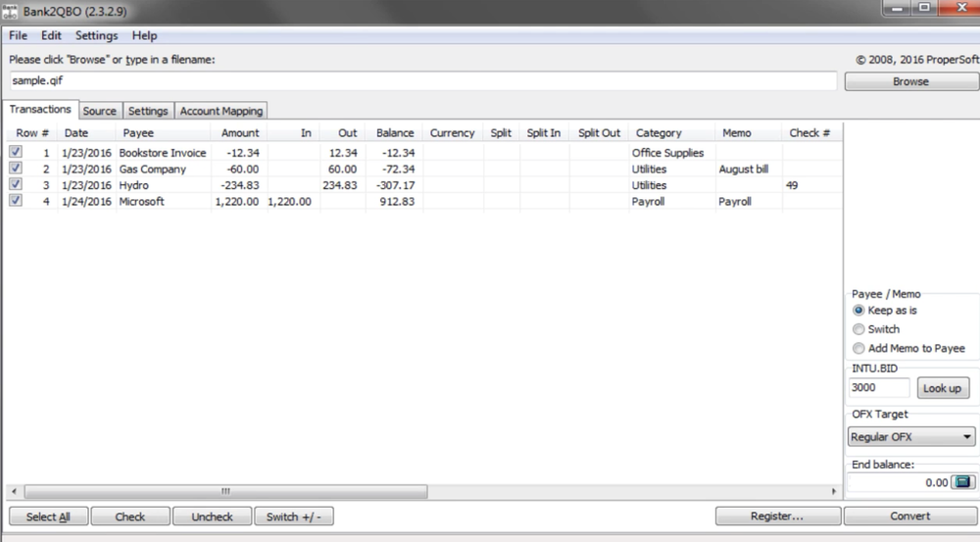Screen dimensions: 980x542
Task: Click the Currency column header
Action: point(453,132)
